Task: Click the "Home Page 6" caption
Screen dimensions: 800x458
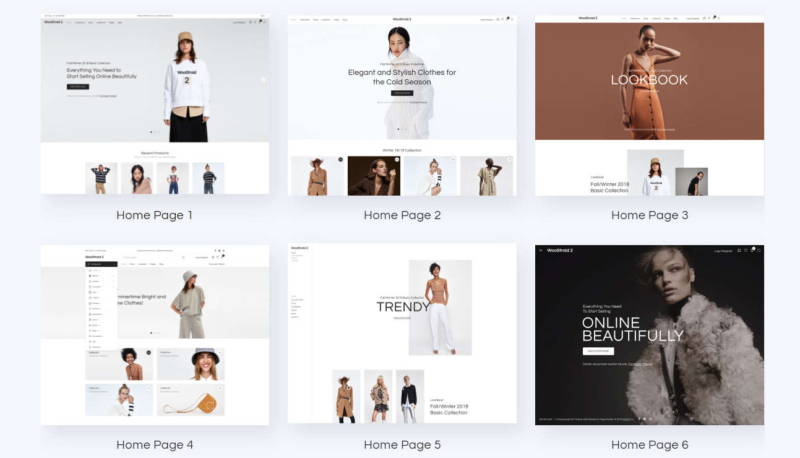Action: pyautogui.click(x=649, y=445)
